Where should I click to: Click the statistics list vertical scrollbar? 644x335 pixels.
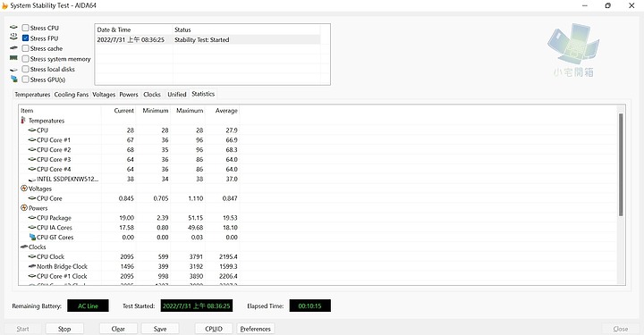(x=621, y=164)
